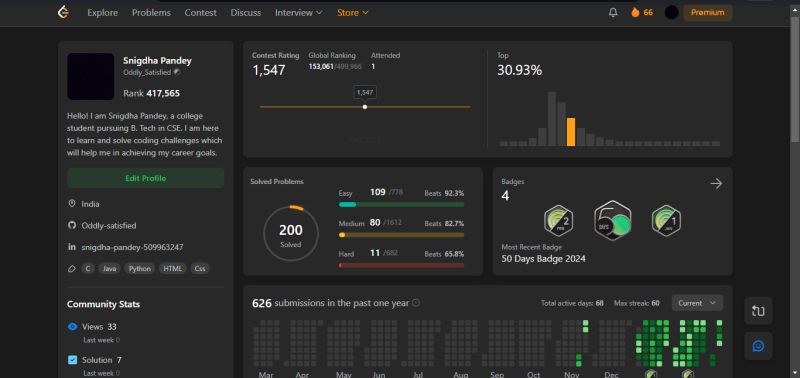This screenshot has height=378, width=800.
Task: Click the contest rating slider handle
Action: (365, 107)
